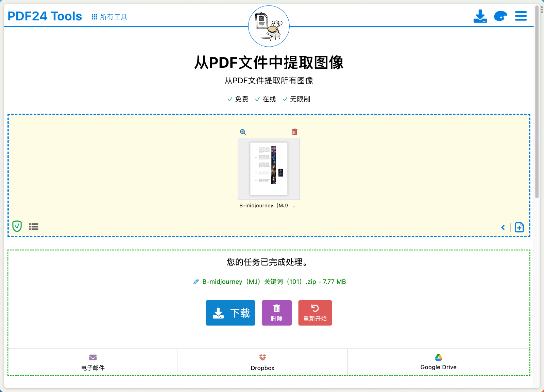Image resolution: width=544 pixels, height=392 pixels.
Task: Click the PDF24 Tools logo
Action: point(44,16)
